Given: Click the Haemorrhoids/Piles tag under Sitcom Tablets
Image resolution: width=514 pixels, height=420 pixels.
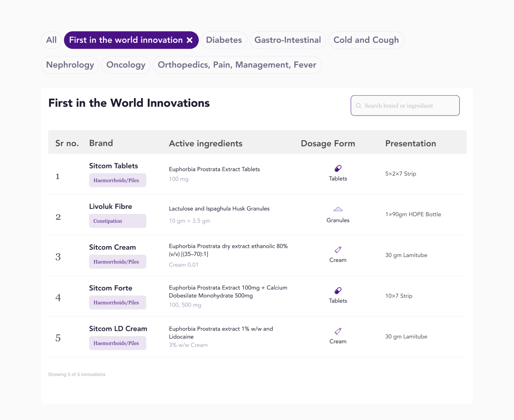Looking at the screenshot, I should (118, 180).
